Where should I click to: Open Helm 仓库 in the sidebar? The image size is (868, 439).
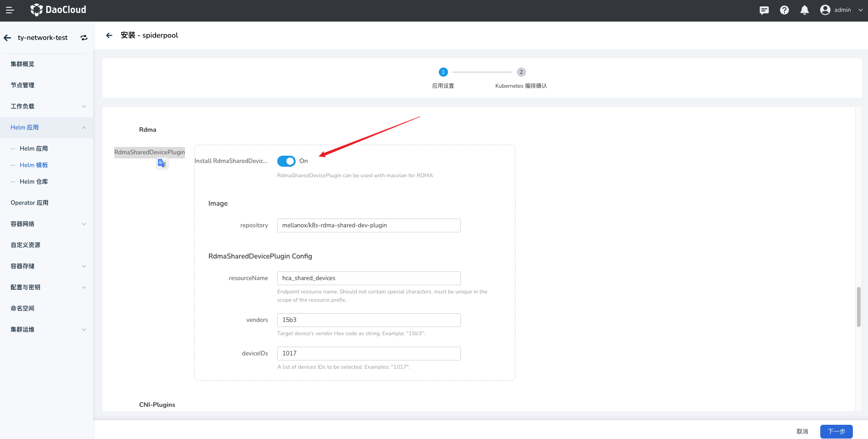point(34,182)
